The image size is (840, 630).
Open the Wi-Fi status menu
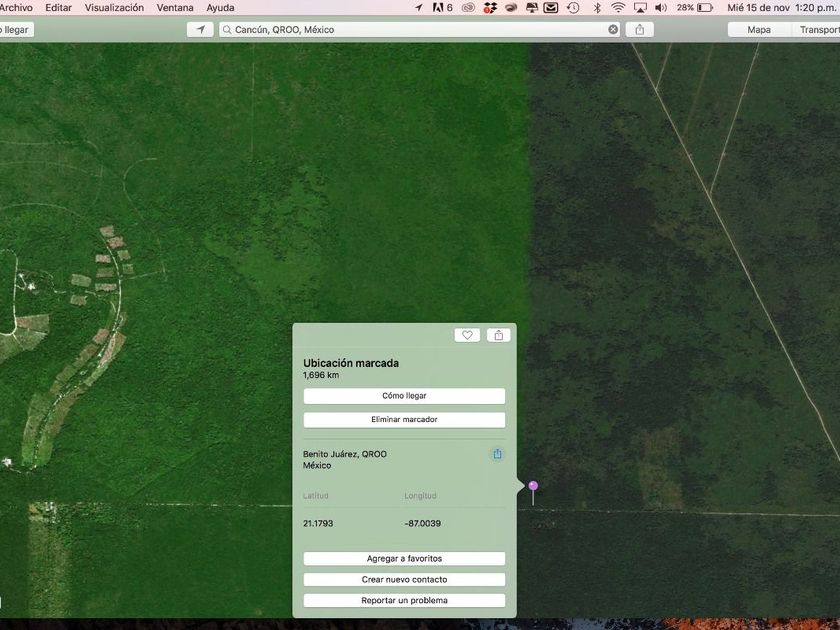tap(618, 8)
